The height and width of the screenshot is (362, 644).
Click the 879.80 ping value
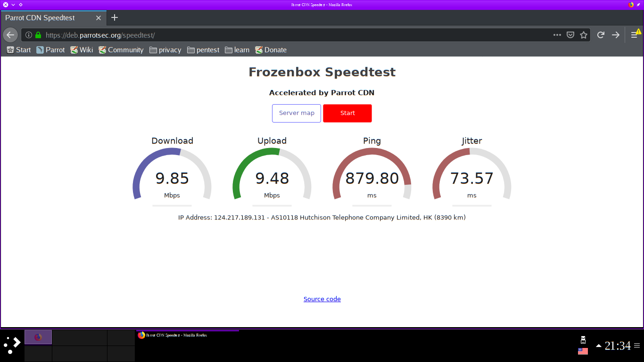(x=372, y=179)
